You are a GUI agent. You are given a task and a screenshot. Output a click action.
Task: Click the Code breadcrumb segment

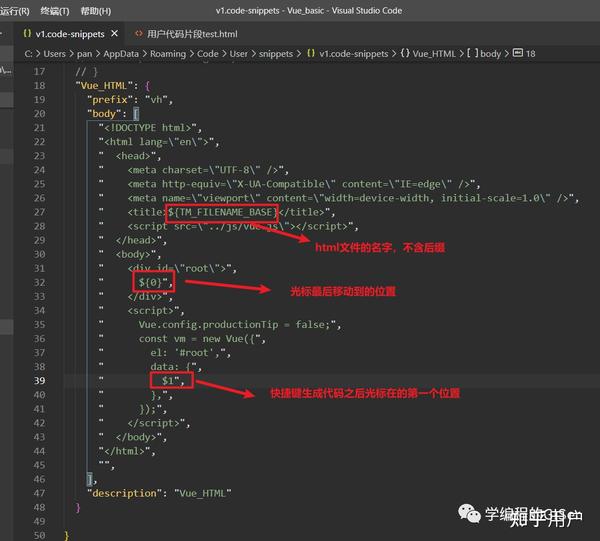(x=207, y=54)
